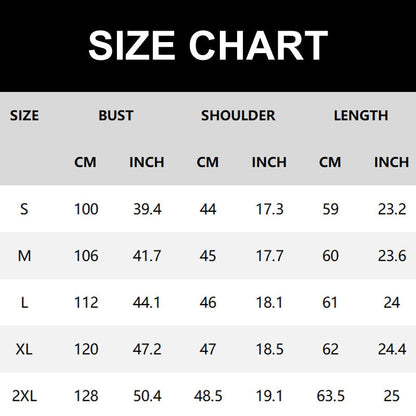Click the SIZE header label
This screenshot has height=416, width=416.
[x=24, y=116]
